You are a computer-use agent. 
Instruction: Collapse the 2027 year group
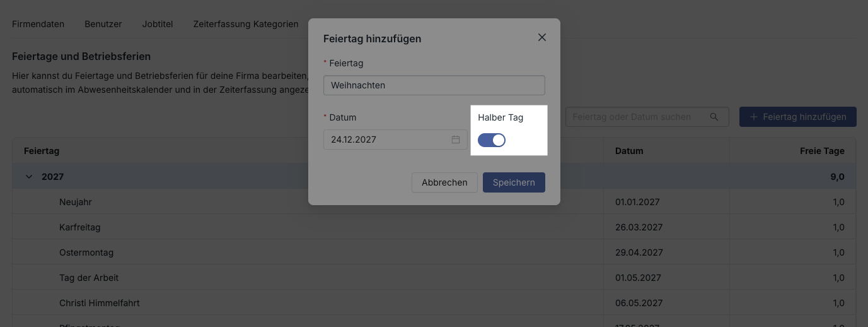[29, 177]
